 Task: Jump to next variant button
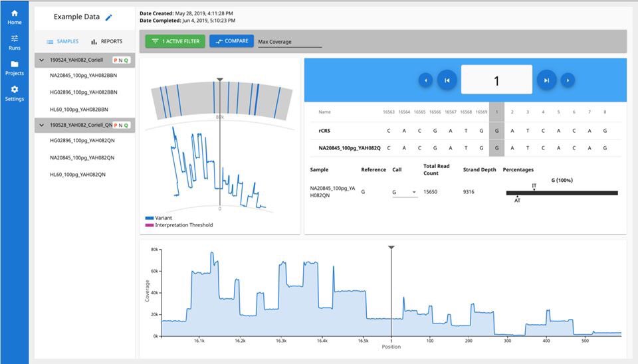coord(546,80)
